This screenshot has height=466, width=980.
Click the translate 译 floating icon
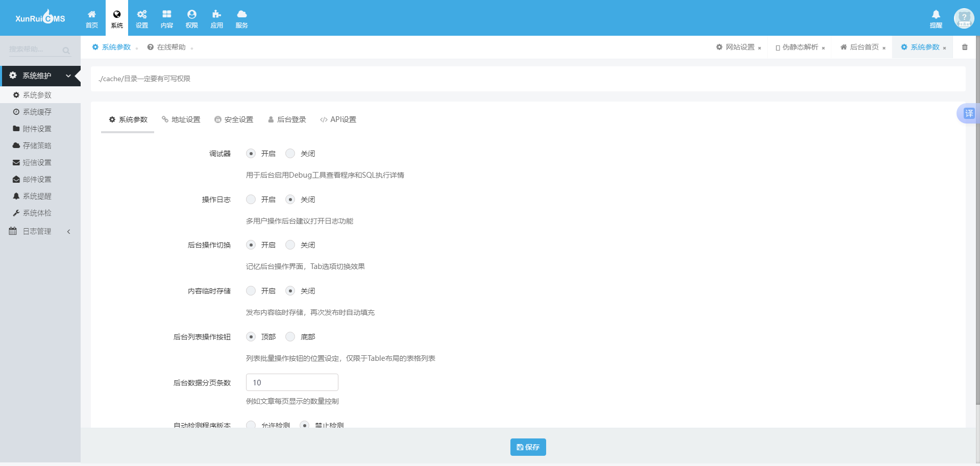coord(968,113)
